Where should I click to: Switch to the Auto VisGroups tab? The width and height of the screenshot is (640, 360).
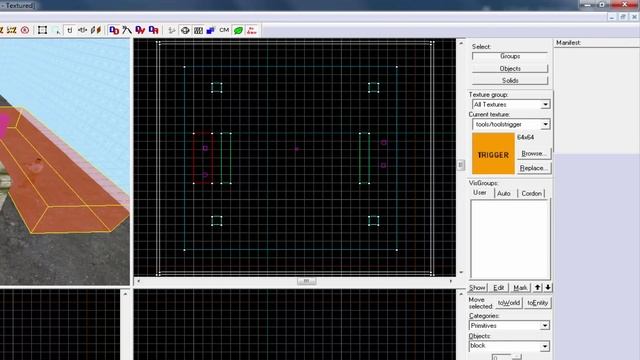coord(504,193)
